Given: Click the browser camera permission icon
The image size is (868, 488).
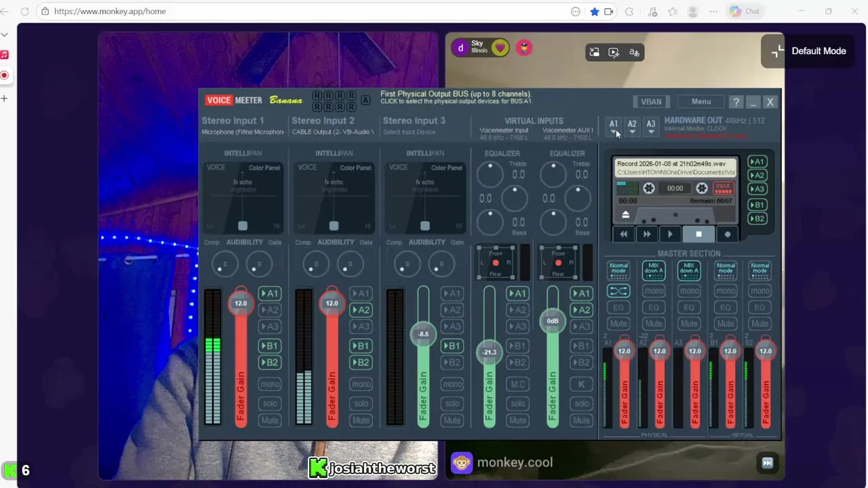Looking at the screenshot, I should point(609,12).
